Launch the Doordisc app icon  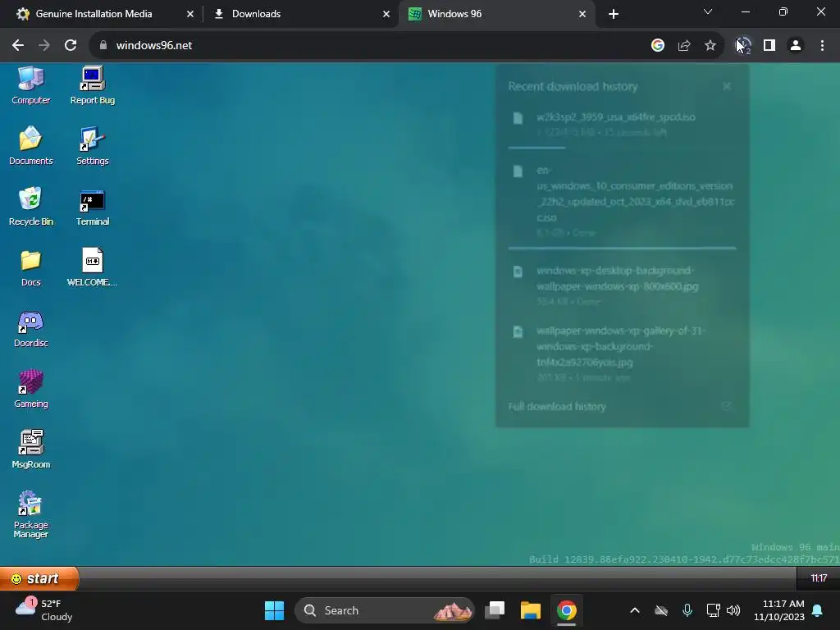(31, 329)
